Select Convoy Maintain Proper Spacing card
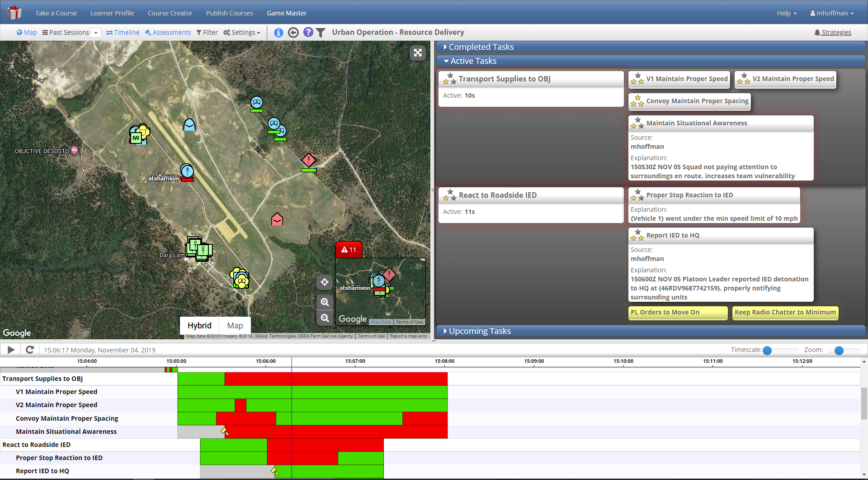Screen dimensions: 868x480 689,101
